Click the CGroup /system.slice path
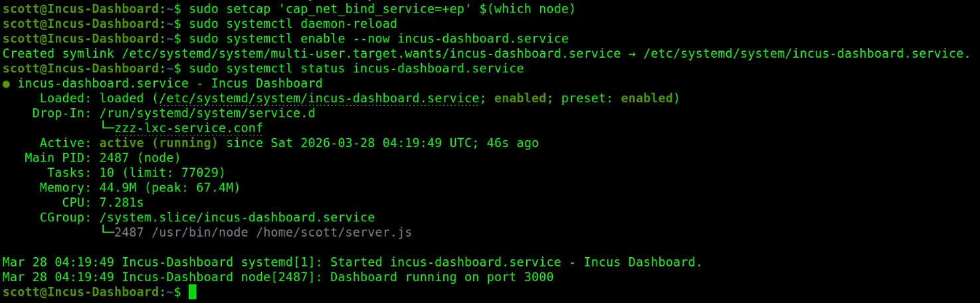 (x=237, y=217)
